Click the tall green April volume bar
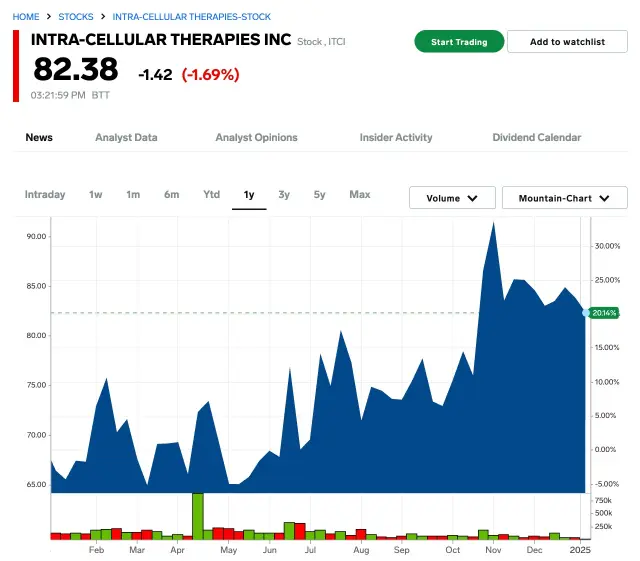Screen dimensions: 640x561 point(198,515)
